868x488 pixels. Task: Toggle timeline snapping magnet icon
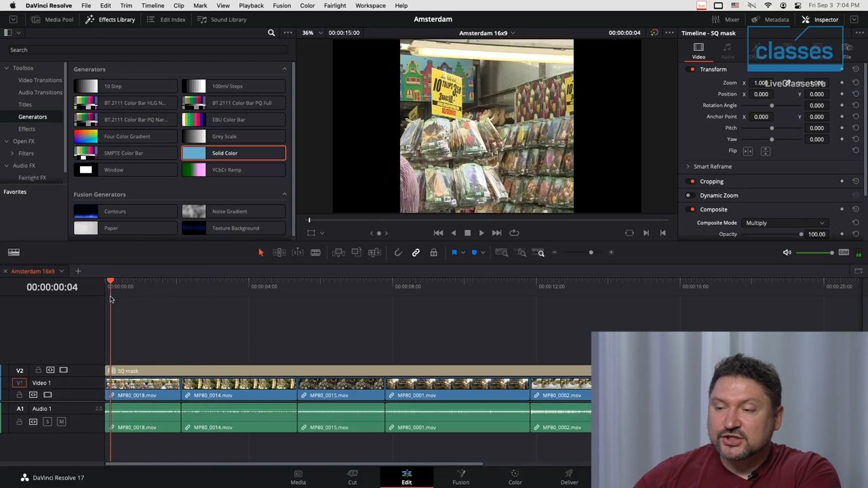click(398, 252)
